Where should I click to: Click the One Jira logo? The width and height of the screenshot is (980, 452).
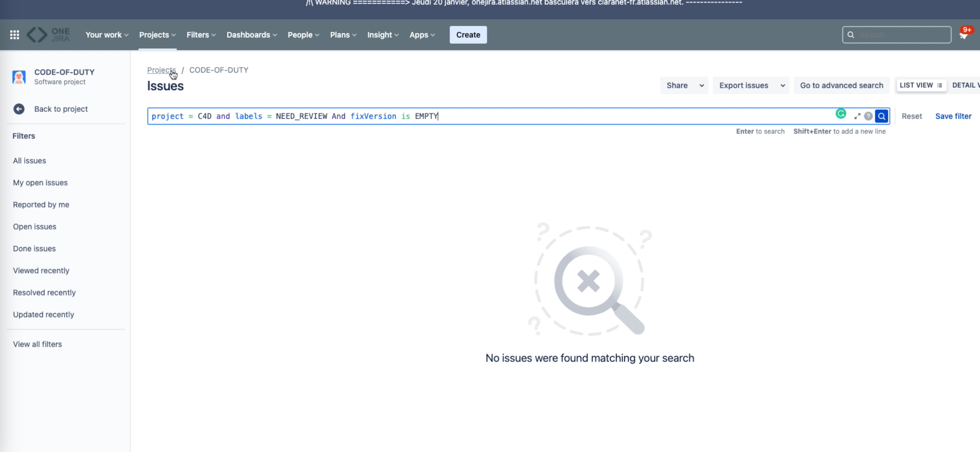(48, 35)
